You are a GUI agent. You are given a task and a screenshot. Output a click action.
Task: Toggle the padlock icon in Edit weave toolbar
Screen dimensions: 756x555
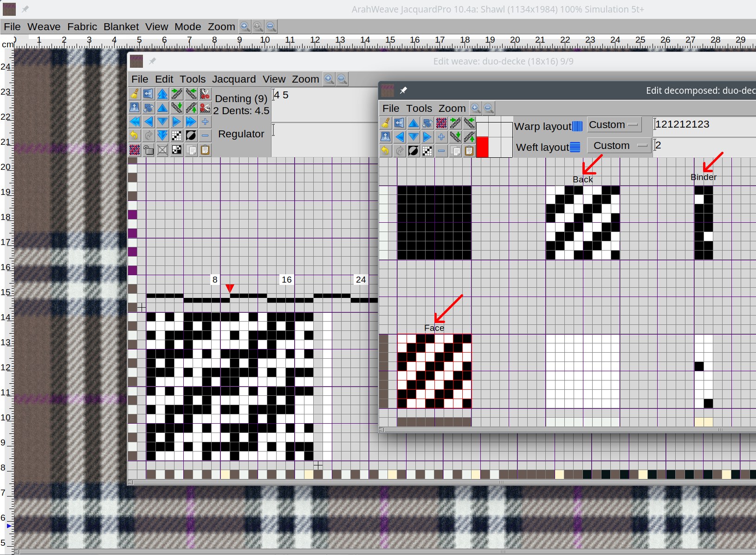coord(149,150)
